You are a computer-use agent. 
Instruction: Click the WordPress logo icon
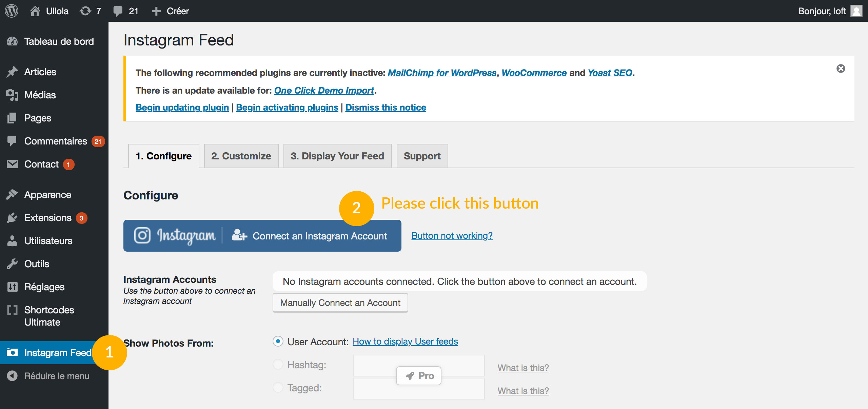[12, 11]
